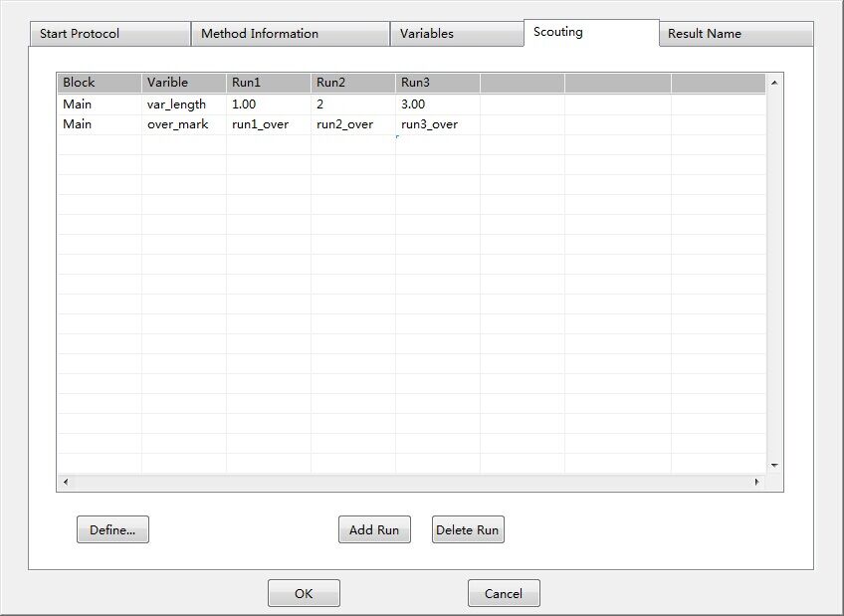
Task: Switch to the Start Protocol tab
Action: pyautogui.click(x=107, y=34)
